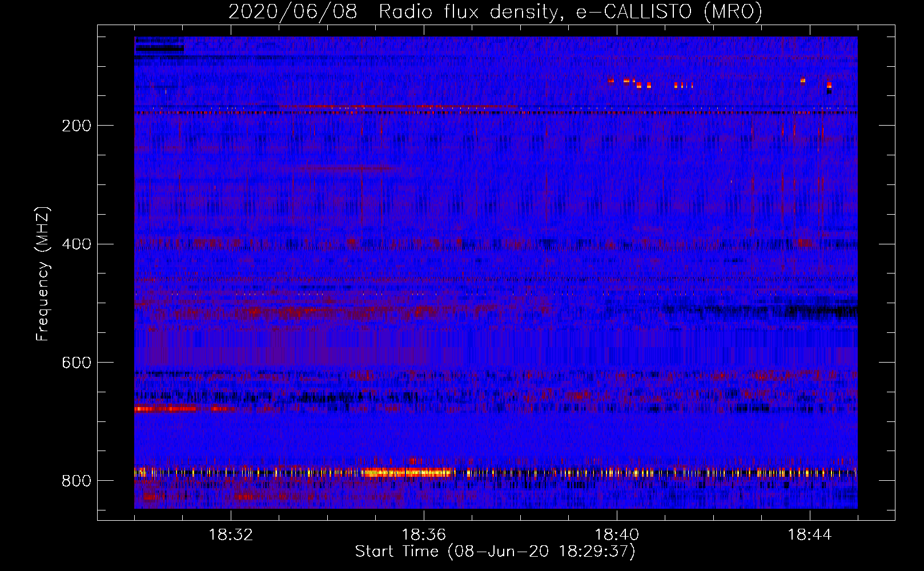924x571 pixels.
Task: Click the 600 frequency tick label
Action: pyautogui.click(x=77, y=363)
